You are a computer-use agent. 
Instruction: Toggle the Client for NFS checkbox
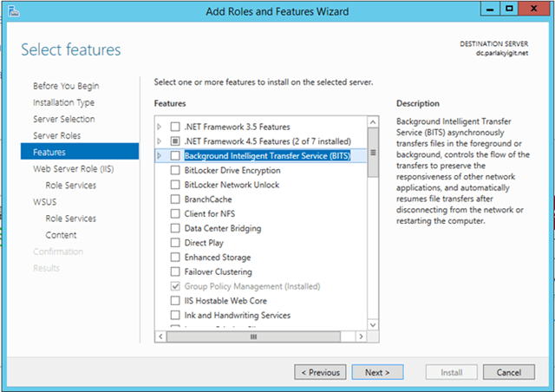[x=176, y=214]
